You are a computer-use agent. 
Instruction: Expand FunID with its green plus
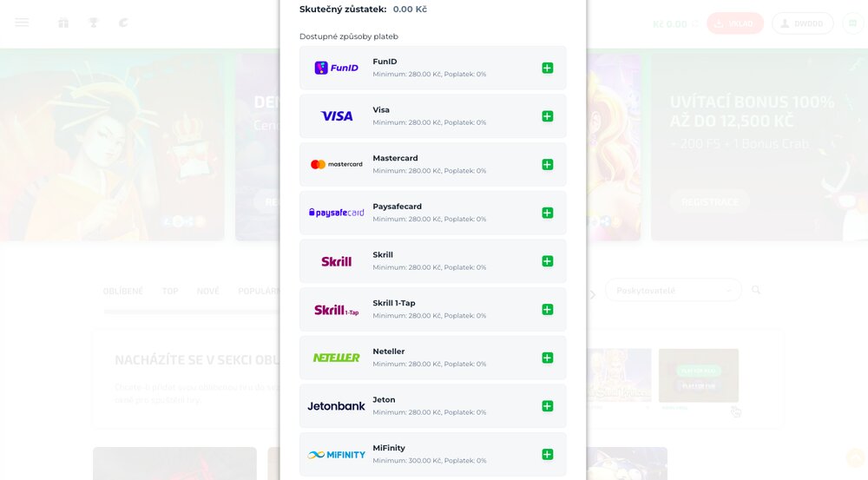pos(547,68)
